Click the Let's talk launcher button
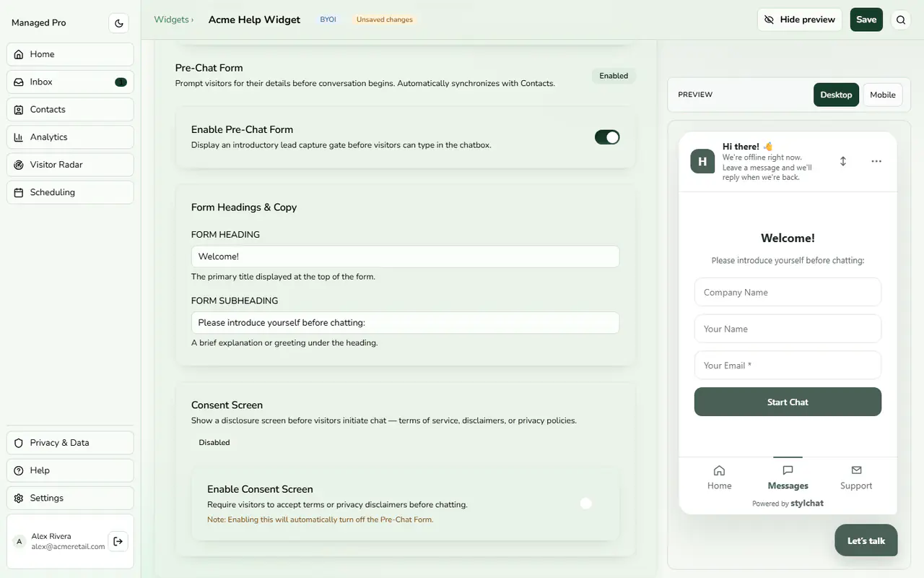The height and width of the screenshot is (578, 924). 866,540
